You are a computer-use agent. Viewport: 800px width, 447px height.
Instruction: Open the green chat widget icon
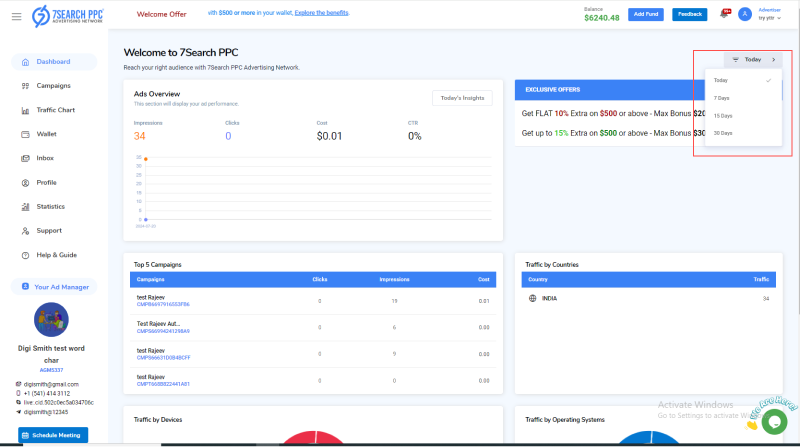[x=773, y=421]
